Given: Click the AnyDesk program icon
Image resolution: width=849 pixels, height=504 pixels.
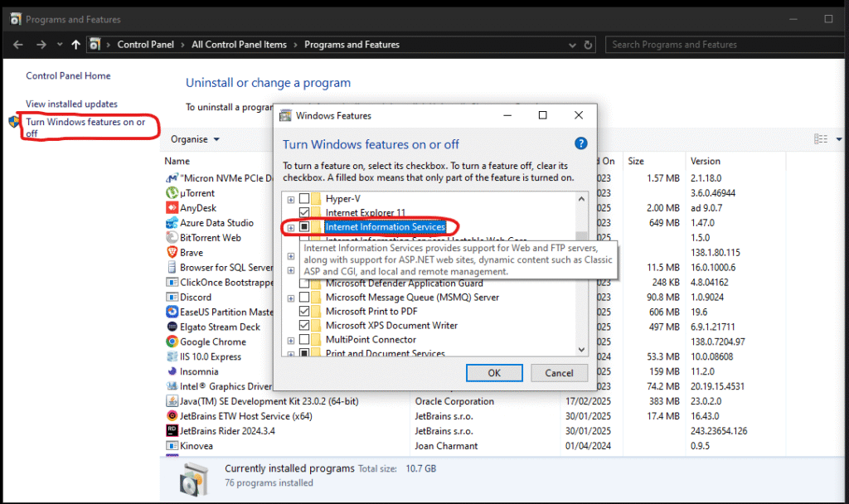Looking at the screenshot, I should (172, 208).
